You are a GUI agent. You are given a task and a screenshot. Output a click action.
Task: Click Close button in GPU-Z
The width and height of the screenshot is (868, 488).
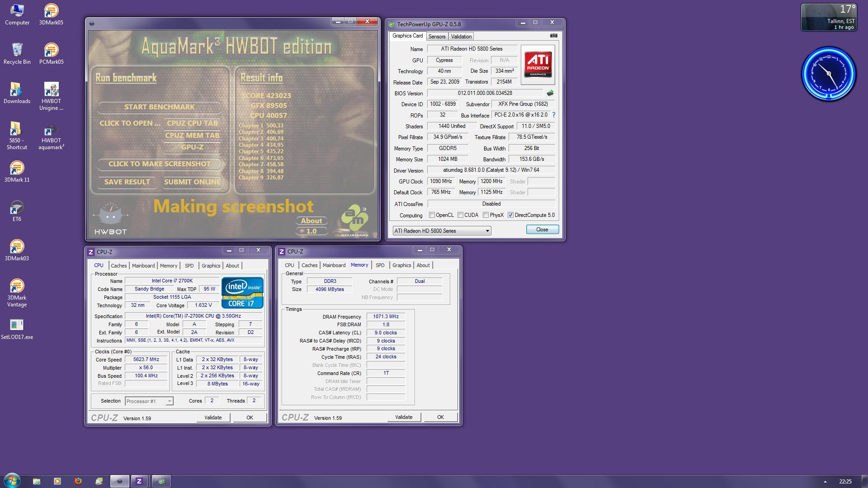[542, 230]
